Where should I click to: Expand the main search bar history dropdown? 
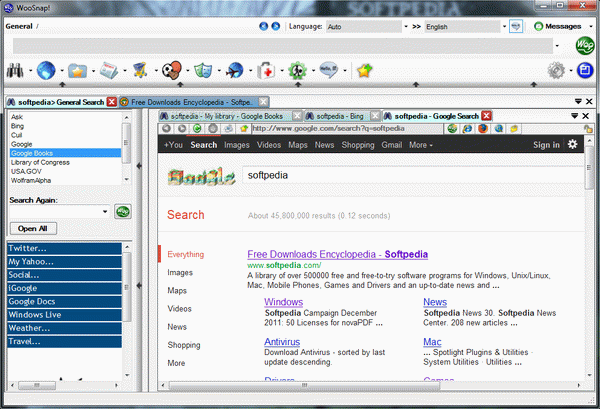(x=557, y=46)
